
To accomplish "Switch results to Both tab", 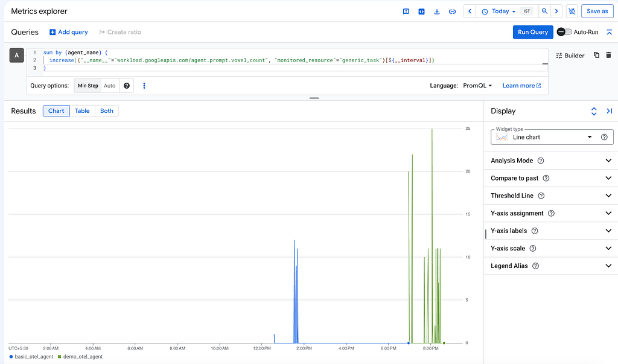I will [x=106, y=111].
